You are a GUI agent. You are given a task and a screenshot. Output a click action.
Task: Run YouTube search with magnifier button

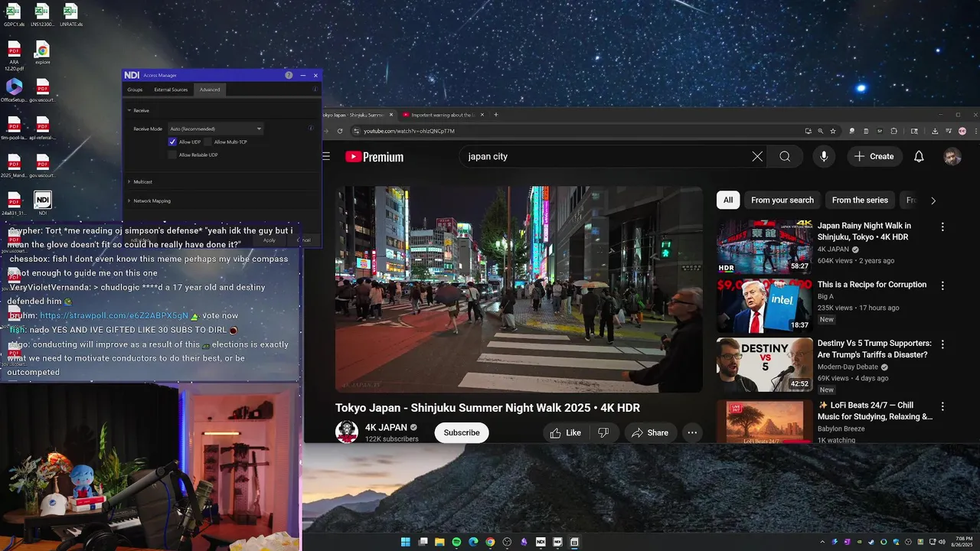(x=785, y=156)
